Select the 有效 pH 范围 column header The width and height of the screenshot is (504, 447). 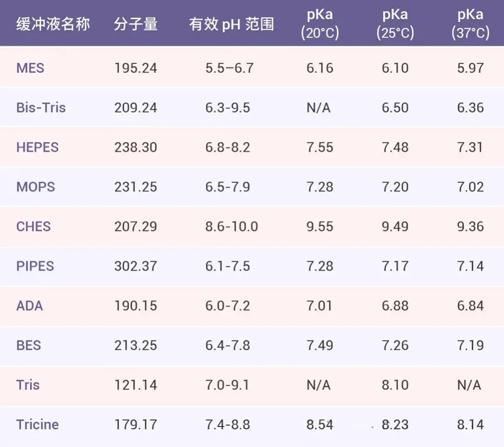[x=231, y=24]
